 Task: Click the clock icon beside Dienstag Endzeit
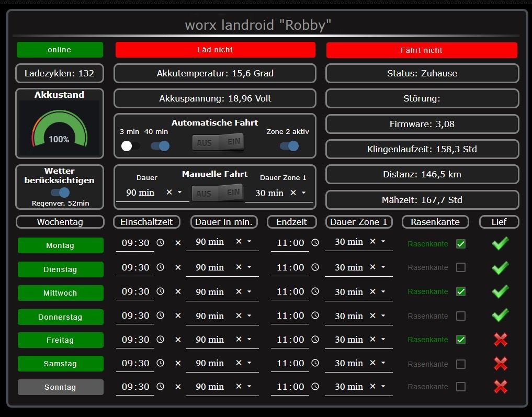[315, 267]
